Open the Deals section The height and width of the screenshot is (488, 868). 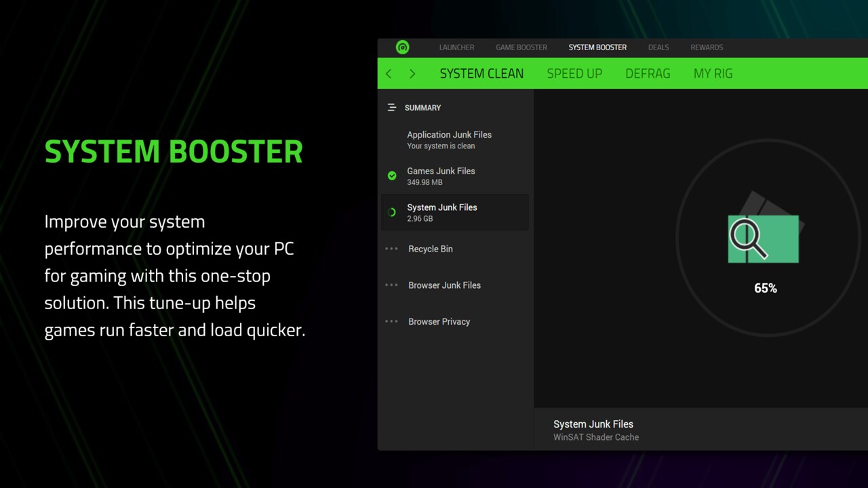658,47
